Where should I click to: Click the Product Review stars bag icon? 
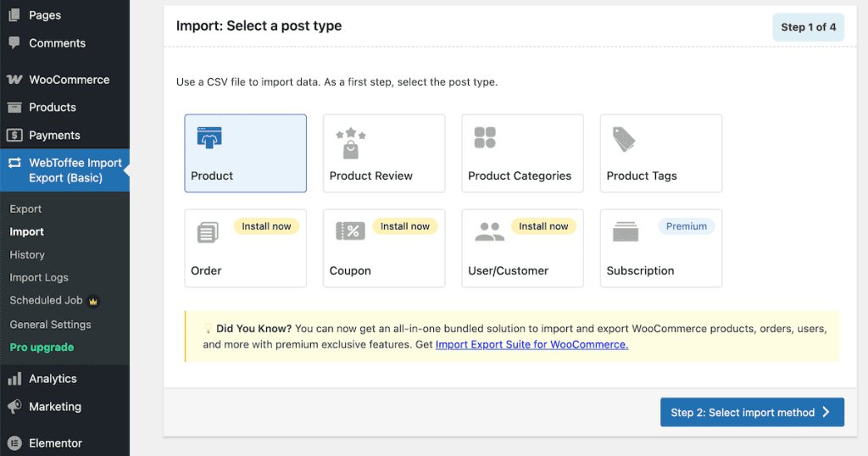350,143
